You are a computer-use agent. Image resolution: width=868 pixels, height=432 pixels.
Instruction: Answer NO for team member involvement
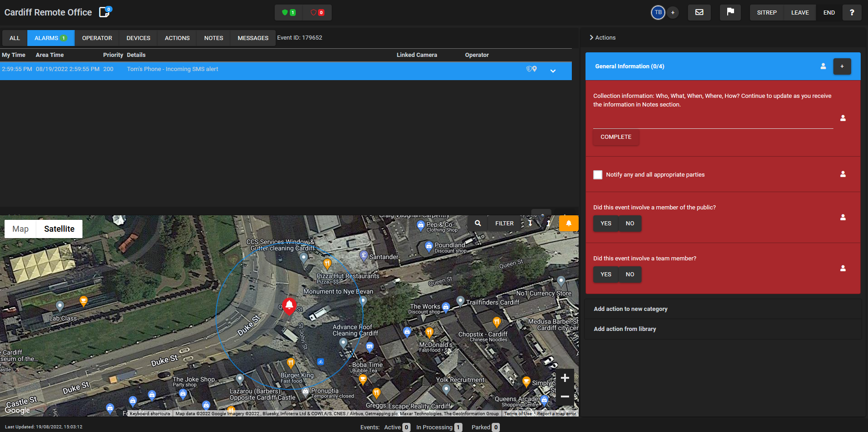pos(630,274)
